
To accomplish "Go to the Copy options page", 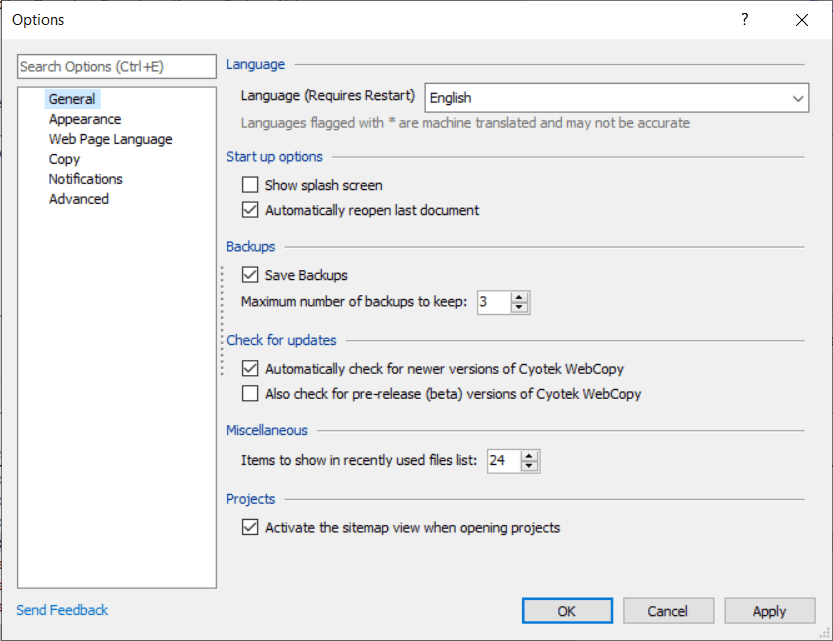I will coord(64,159).
